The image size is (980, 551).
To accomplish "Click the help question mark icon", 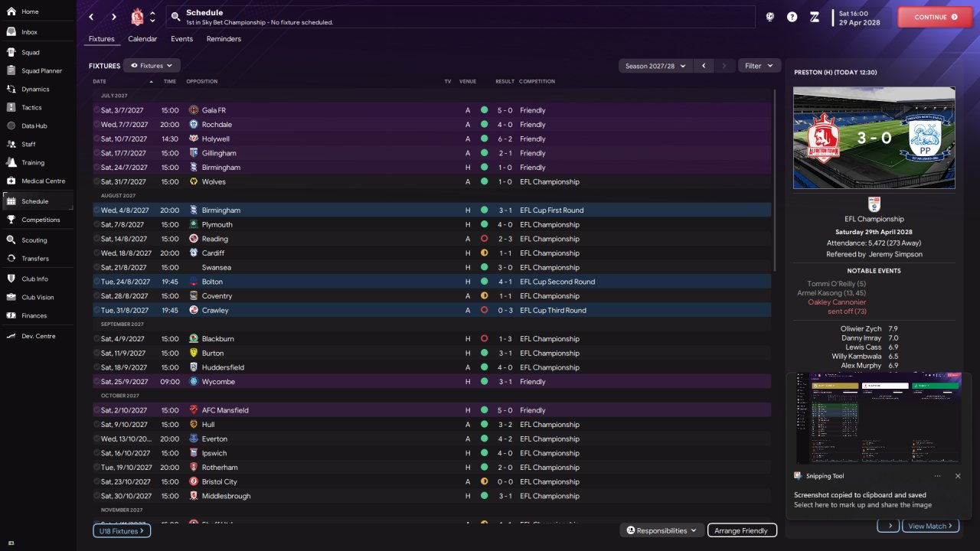I will [x=792, y=17].
